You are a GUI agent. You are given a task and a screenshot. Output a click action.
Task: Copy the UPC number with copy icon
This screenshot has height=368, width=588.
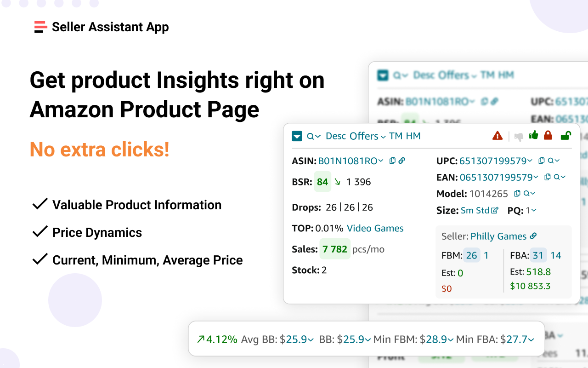click(x=541, y=161)
